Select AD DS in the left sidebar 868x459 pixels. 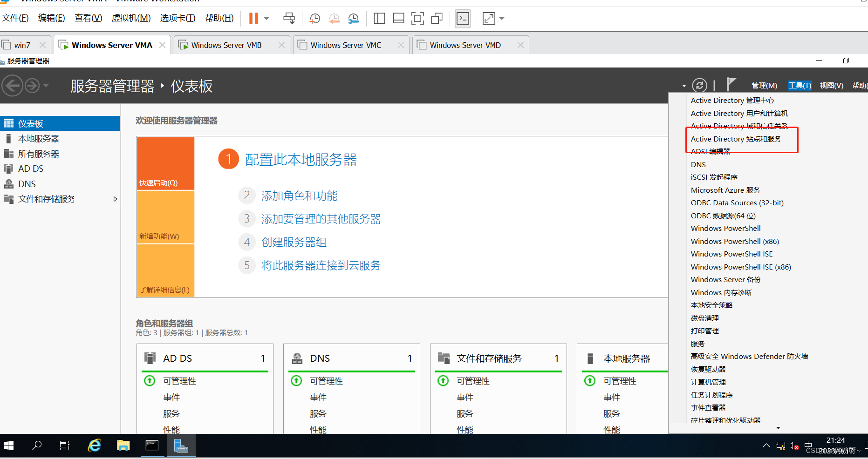(31, 169)
